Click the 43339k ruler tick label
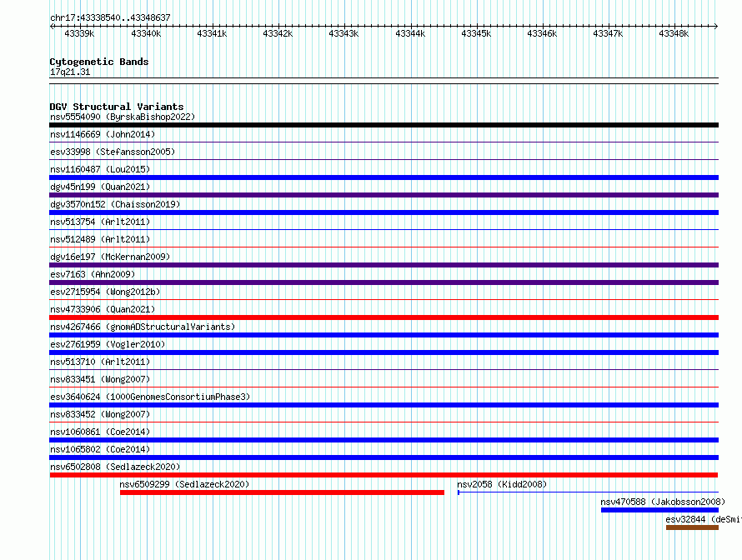The height and width of the screenshot is (560, 742). click(79, 33)
